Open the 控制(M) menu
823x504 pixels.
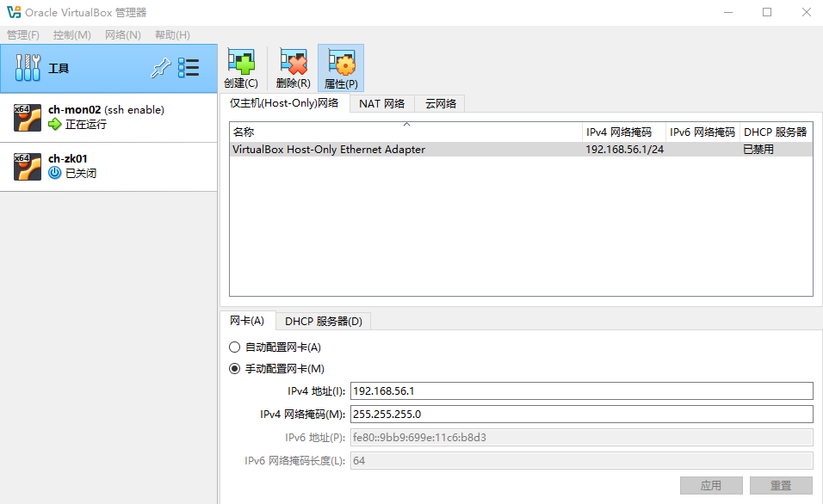(x=72, y=35)
